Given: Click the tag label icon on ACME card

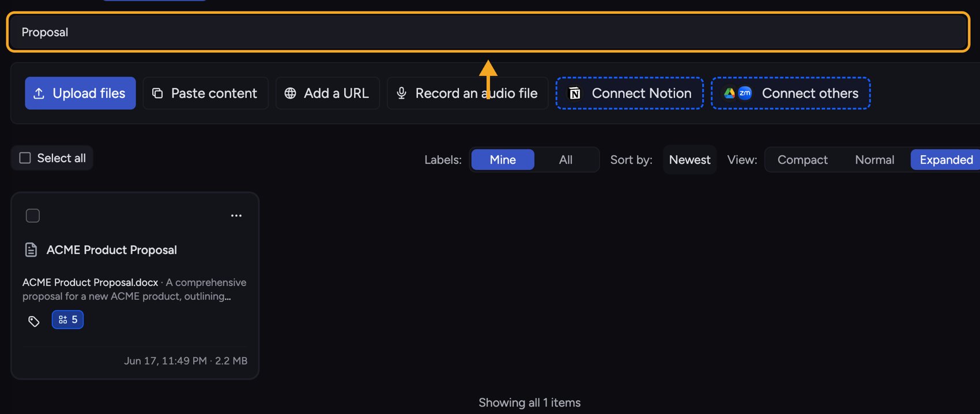Looking at the screenshot, I should click(34, 321).
